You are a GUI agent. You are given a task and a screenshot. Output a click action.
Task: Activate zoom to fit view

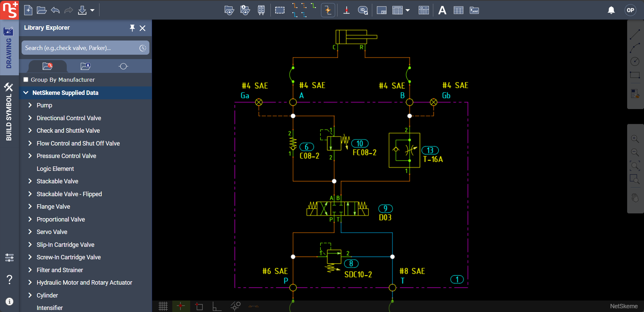tap(635, 166)
